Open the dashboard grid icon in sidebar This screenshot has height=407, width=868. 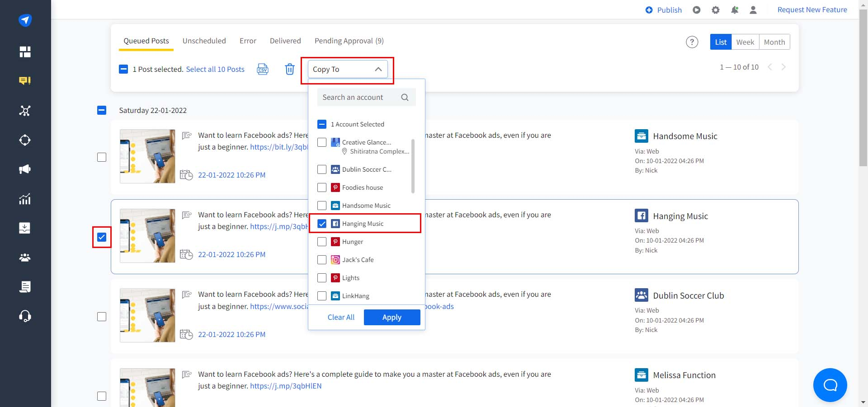[x=25, y=51]
